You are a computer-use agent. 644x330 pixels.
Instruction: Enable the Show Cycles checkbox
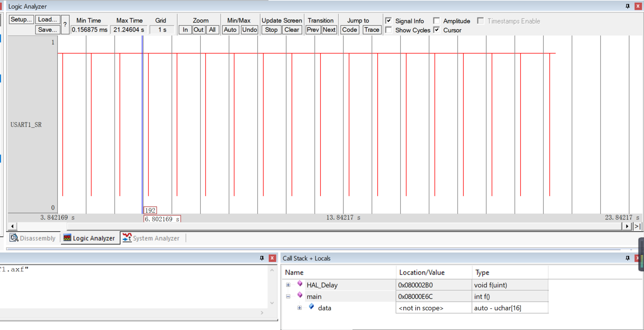point(388,30)
